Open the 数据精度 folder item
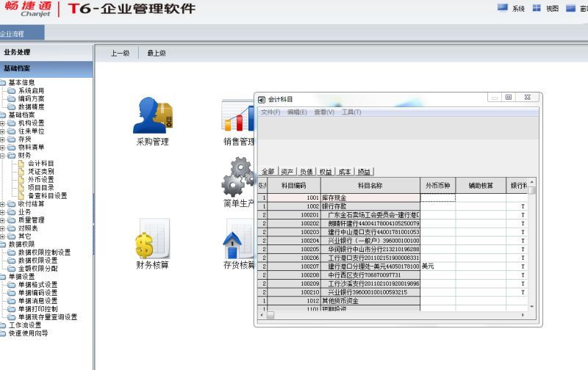This screenshot has width=588, height=370. tap(31, 106)
